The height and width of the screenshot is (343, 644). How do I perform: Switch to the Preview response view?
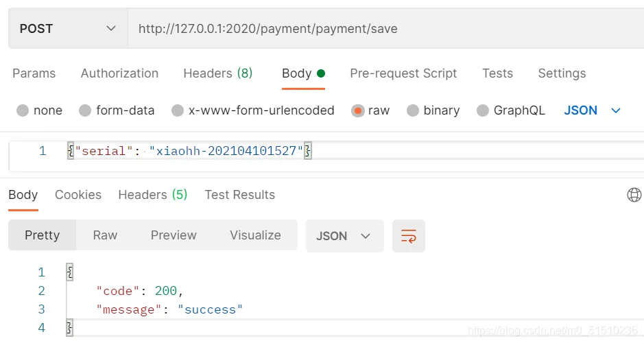click(174, 235)
